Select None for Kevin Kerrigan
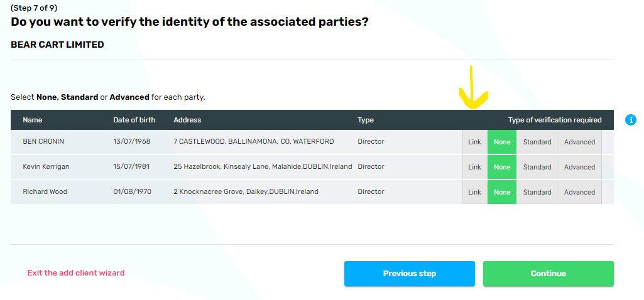This screenshot has width=644, height=300. [x=502, y=167]
